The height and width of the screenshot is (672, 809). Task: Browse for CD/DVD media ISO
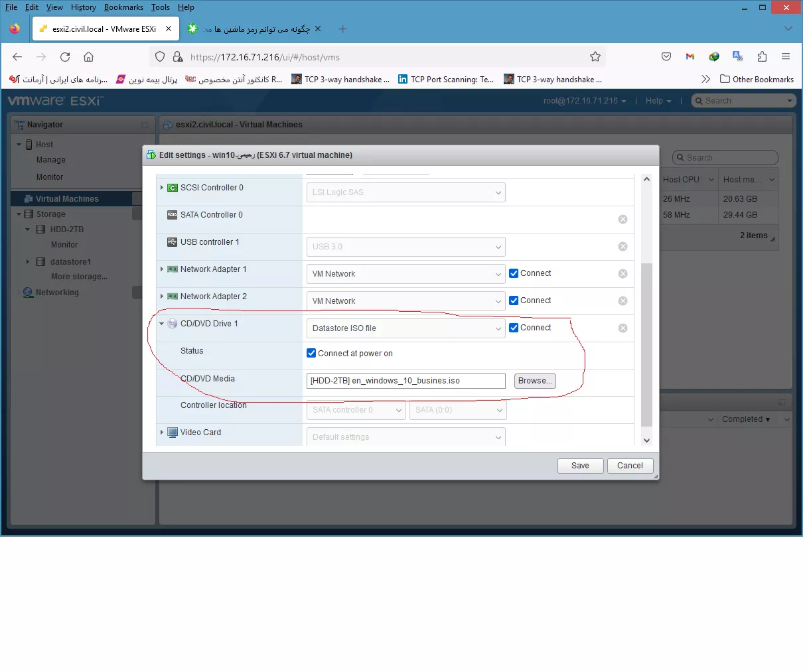[535, 381]
